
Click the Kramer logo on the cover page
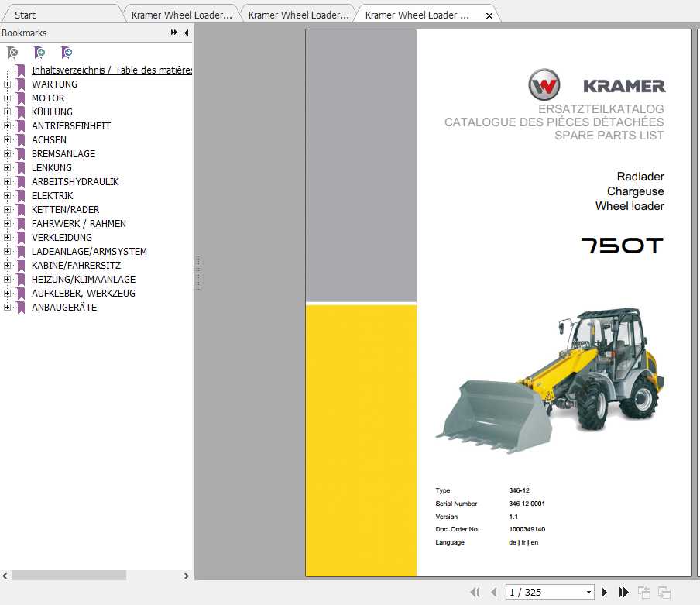pos(596,84)
